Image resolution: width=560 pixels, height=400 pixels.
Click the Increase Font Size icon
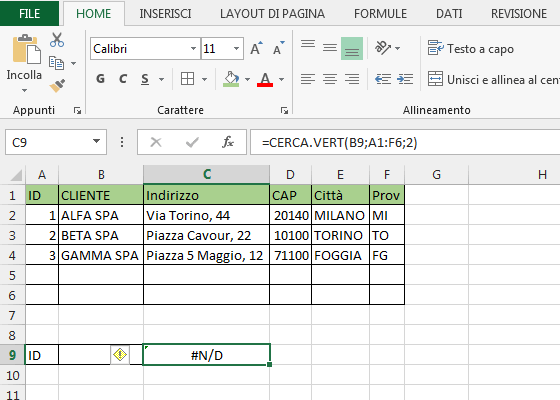point(256,48)
